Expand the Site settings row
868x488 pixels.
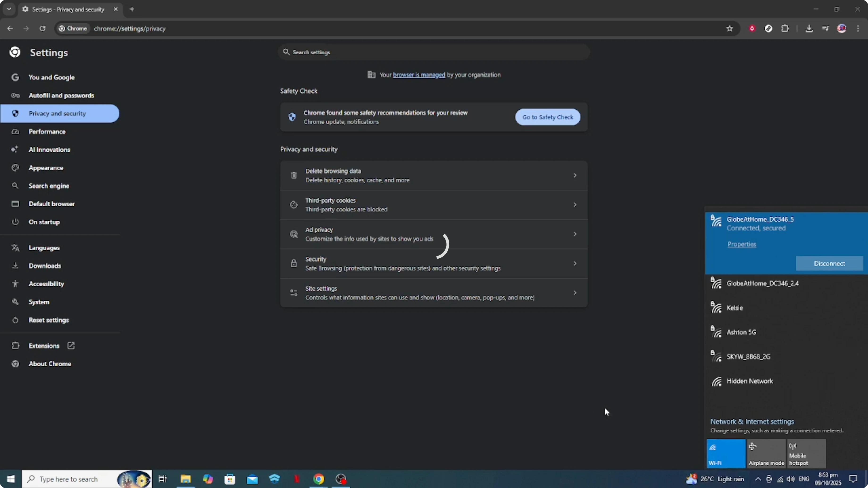(434, 292)
